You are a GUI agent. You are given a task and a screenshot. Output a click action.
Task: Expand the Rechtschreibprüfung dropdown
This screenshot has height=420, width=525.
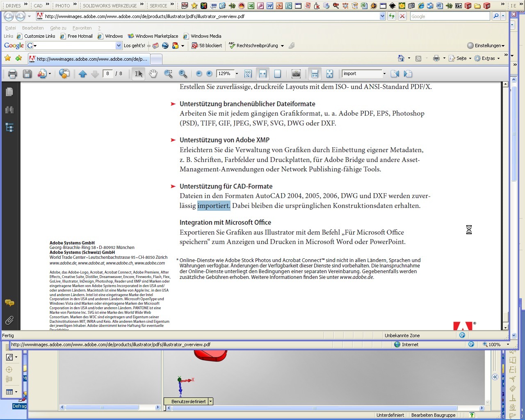282,46
